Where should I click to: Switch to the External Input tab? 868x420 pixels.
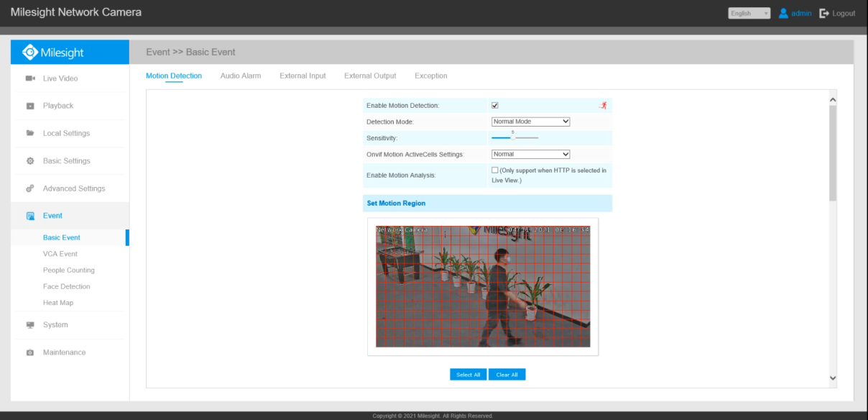click(303, 76)
